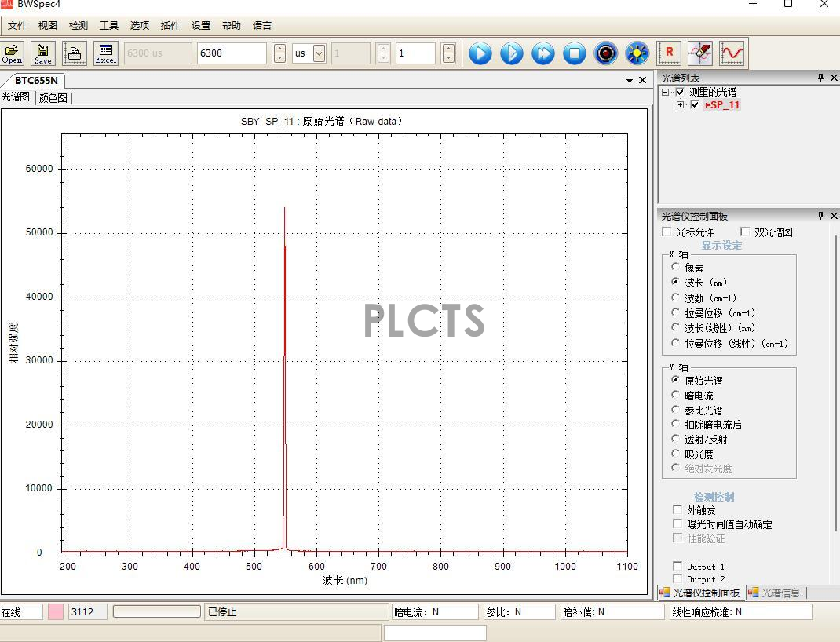Screen dimensions: 840x642
Task: Open the 视图 menu
Action: pos(48,26)
